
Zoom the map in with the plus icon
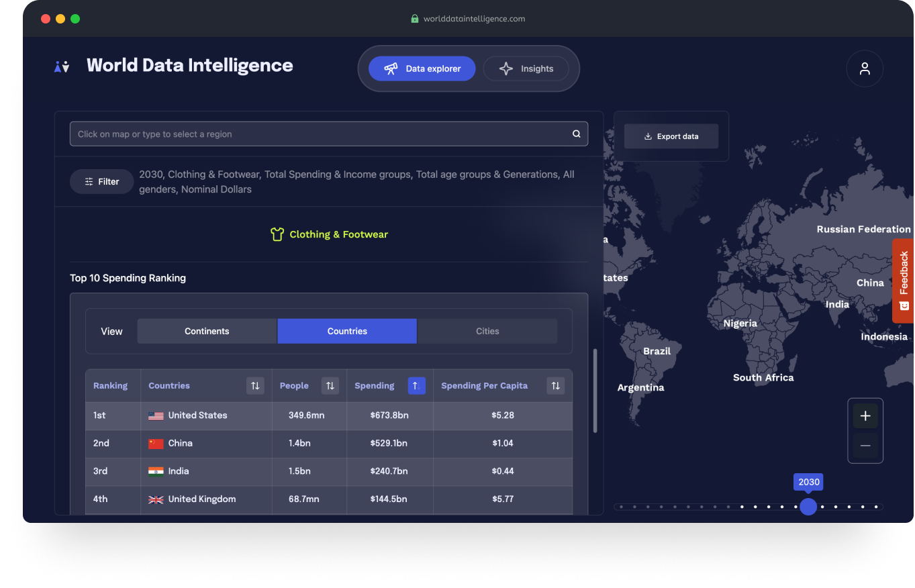click(x=865, y=415)
